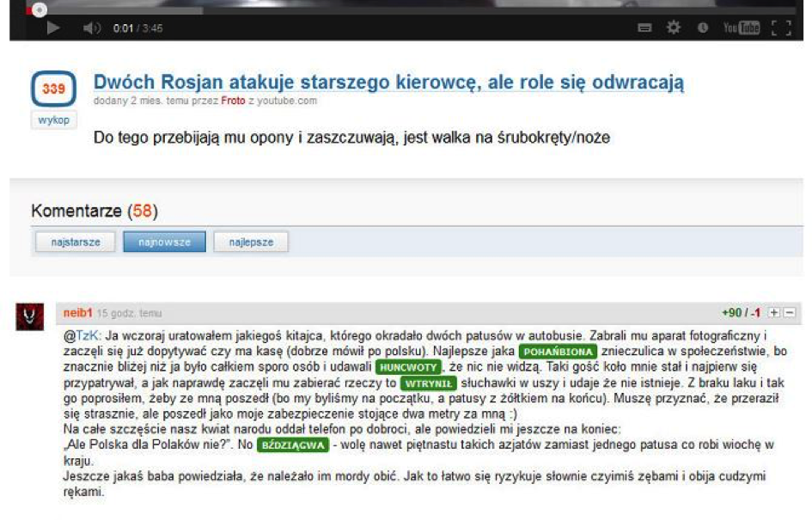Sort comments by najlepsze
The image size is (812, 521).
(x=251, y=242)
